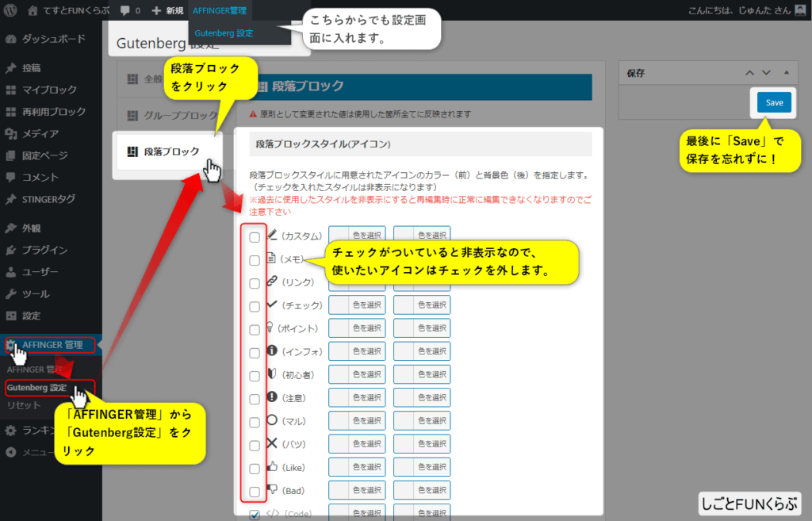Click the Save button
The image size is (812, 521).
pyautogui.click(x=774, y=102)
